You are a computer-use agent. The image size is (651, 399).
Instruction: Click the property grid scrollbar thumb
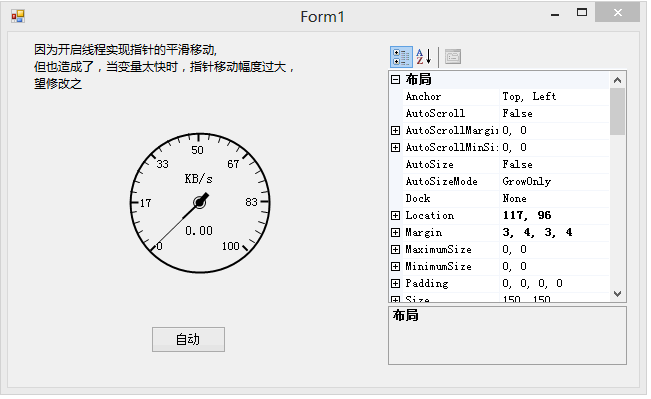point(617,112)
